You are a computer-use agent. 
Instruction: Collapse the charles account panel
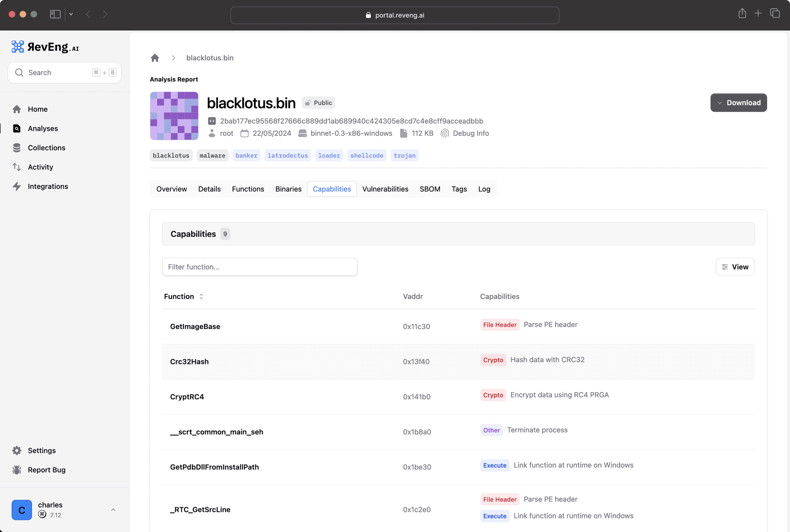point(113,510)
